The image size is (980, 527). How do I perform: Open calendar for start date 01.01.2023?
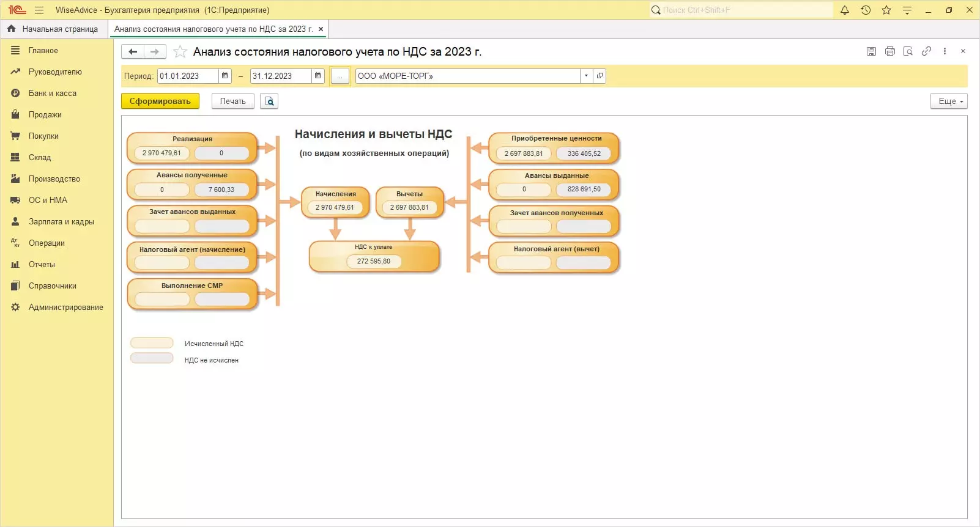click(x=225, y=76)
